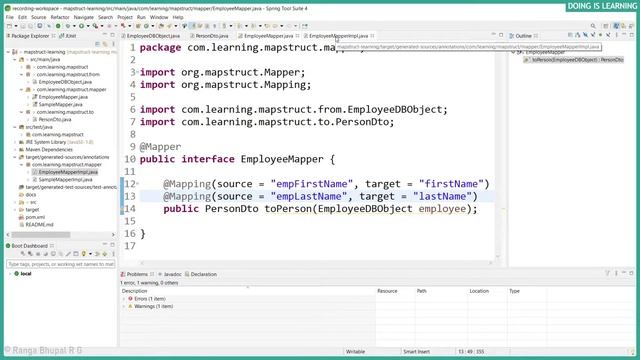The width and height of the screenshot is (640, 360).
Task: Click the JRE System Library icon
Action: pyautogui.click(x=21, y=142)
